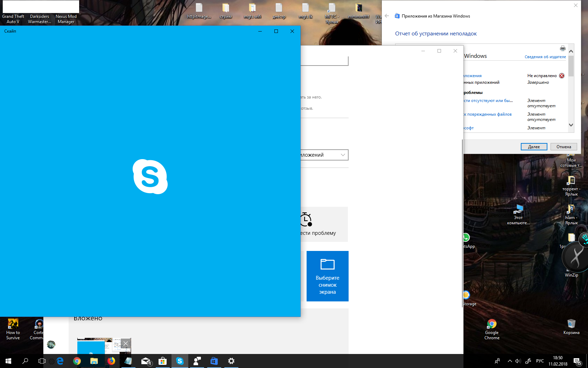Click the 'Отмена' button in troubleshooter

pyautogui.click(x=563, y=147)
